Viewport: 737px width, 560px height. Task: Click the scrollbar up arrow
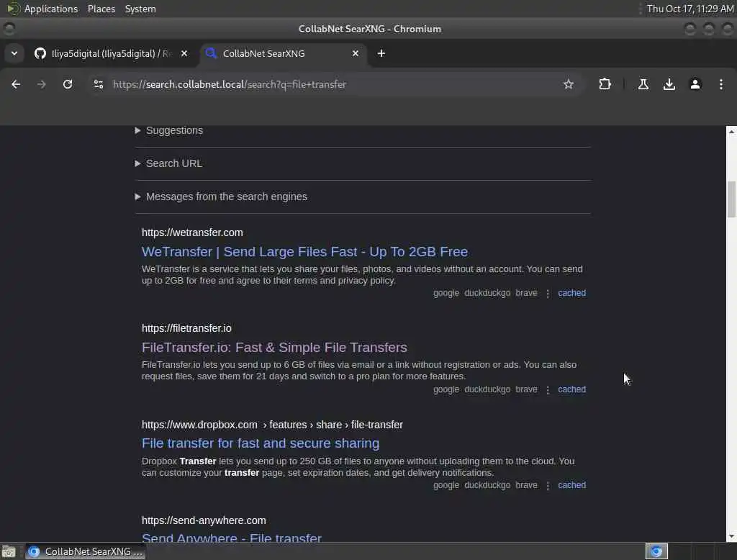point(731,132)
